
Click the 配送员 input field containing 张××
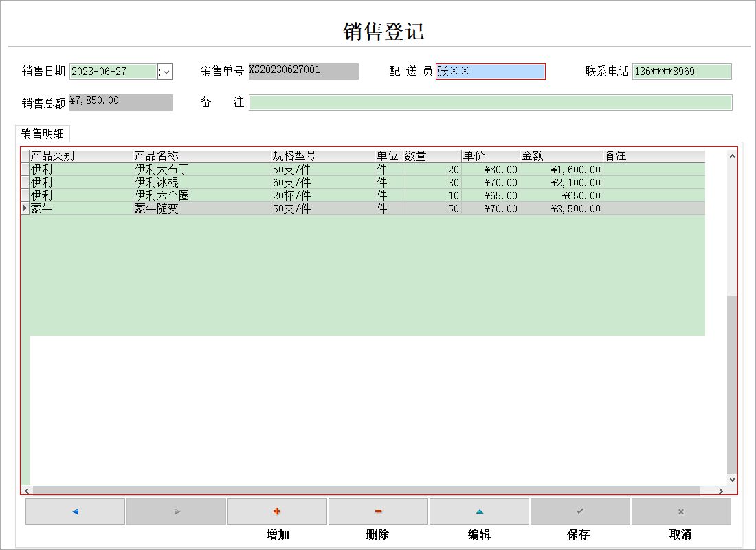click(x=491, y=71)
